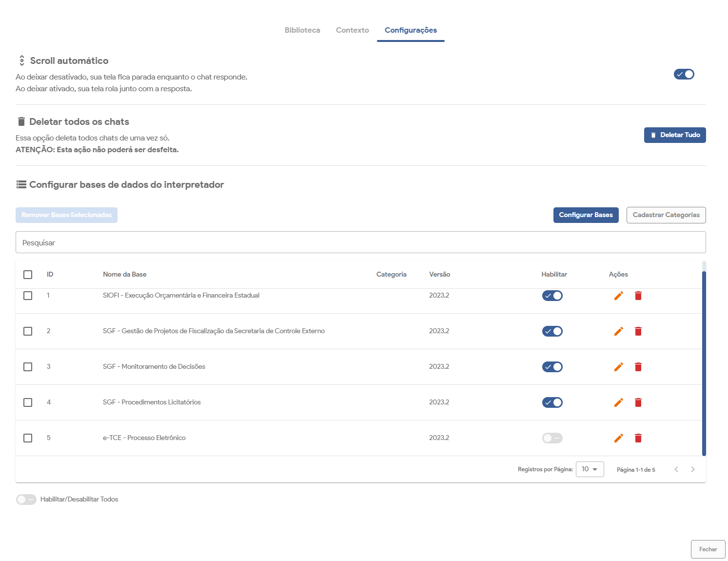Click previous page arrow in pagination
The width and height of the screenshot is (728, 561).
pos(676,469)
